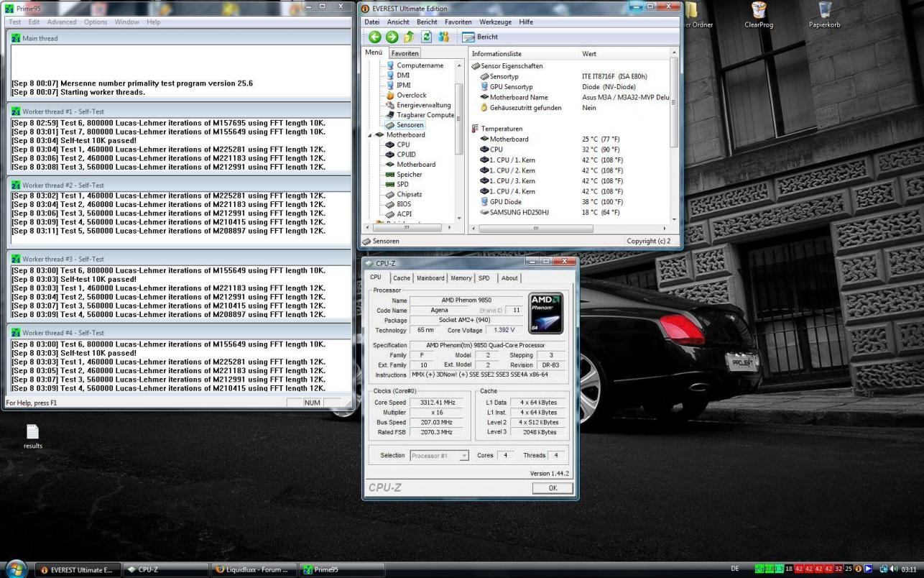924x578 pixels.
Task: Open the results file on desktop
Action: pyautogui.click(x=32, y=436)
